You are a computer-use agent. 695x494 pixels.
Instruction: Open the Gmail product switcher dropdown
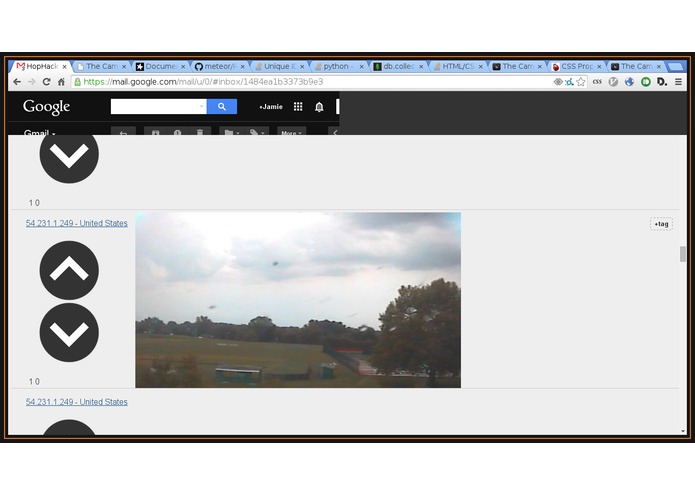[39, 132]
